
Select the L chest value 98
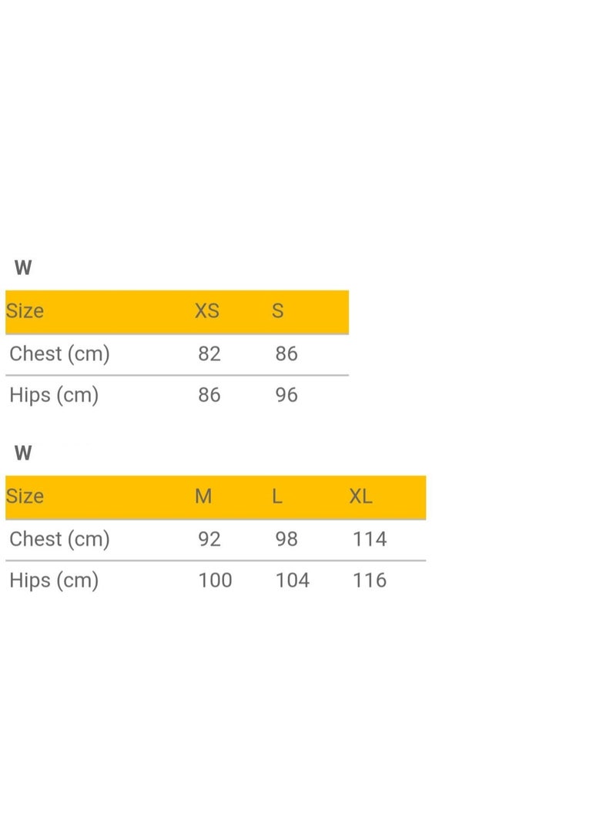pos(286,539)
